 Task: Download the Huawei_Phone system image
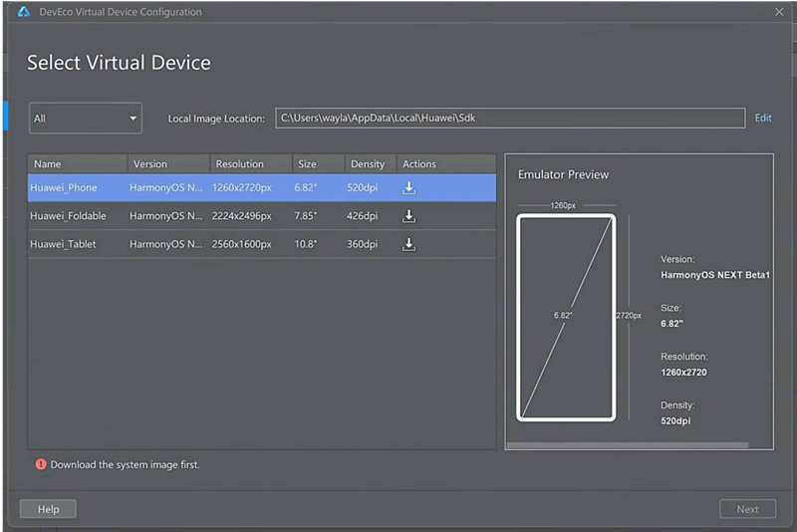click(x=408, y=188)
